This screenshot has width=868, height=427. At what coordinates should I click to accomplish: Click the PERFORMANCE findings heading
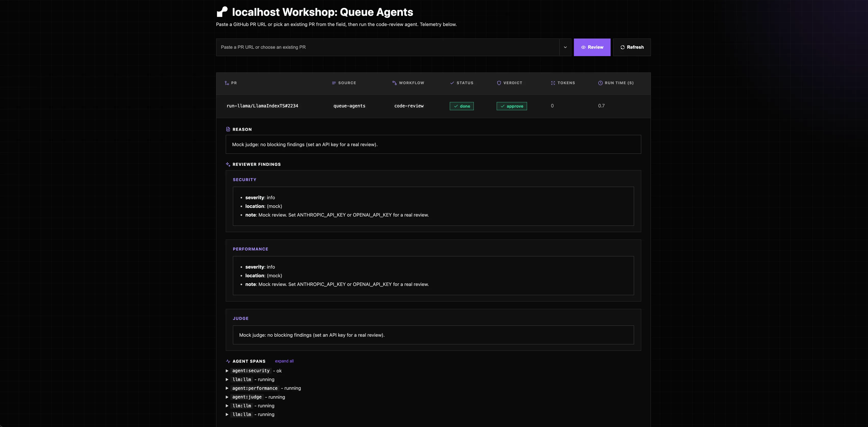[250, 249]
